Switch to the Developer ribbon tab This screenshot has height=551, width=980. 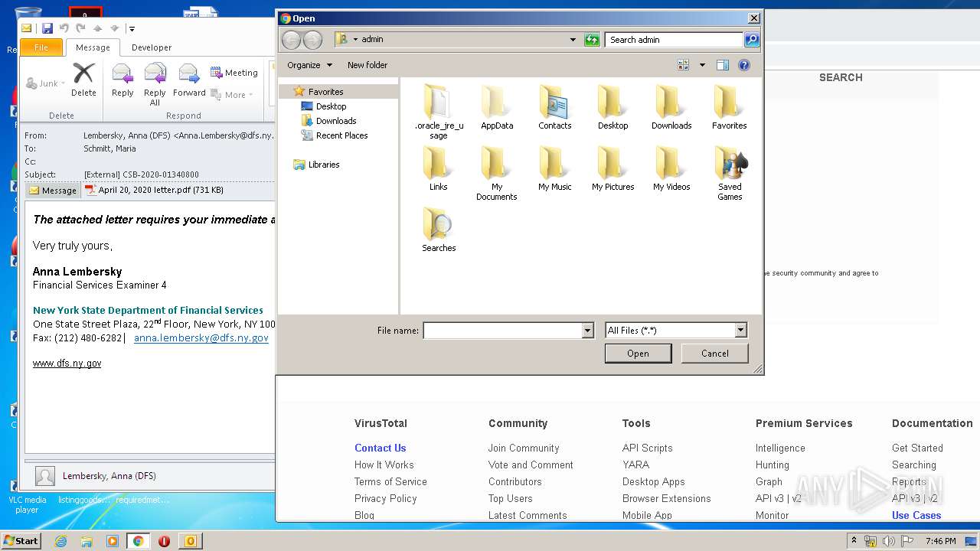tap(152, 47)
